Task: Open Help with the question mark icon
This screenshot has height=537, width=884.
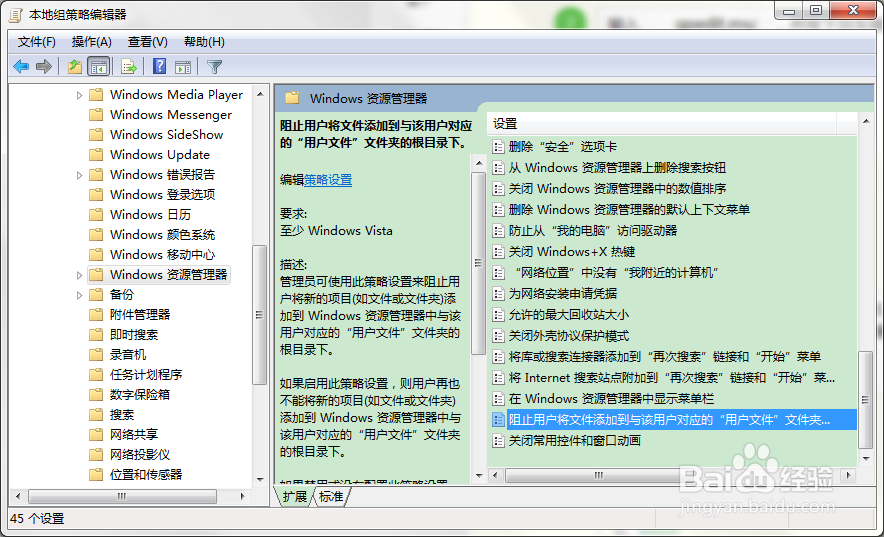Action: tap(160, 66)
